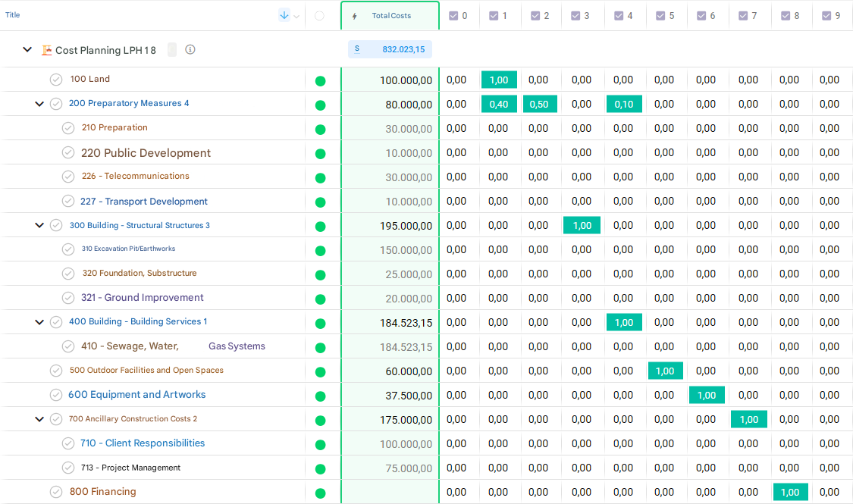The image size is (853, 504).
Task: Mark 800 Financing complete via its check circle
Action: click(x=56, y=492)
